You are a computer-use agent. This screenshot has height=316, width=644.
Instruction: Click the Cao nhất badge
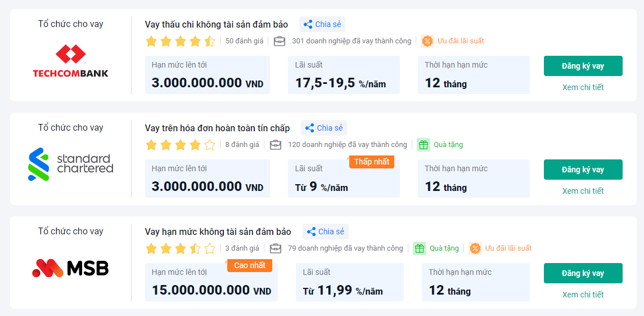tap(250, 265)
